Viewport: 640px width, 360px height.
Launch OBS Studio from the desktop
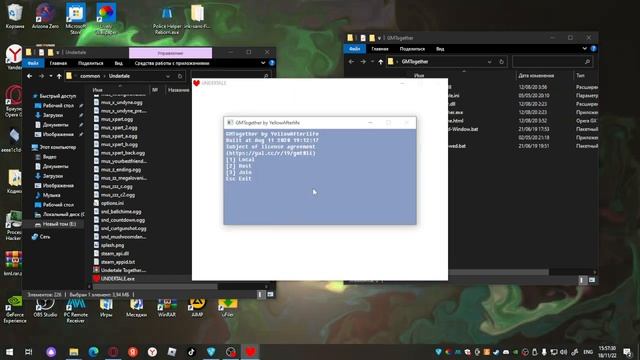45,308
